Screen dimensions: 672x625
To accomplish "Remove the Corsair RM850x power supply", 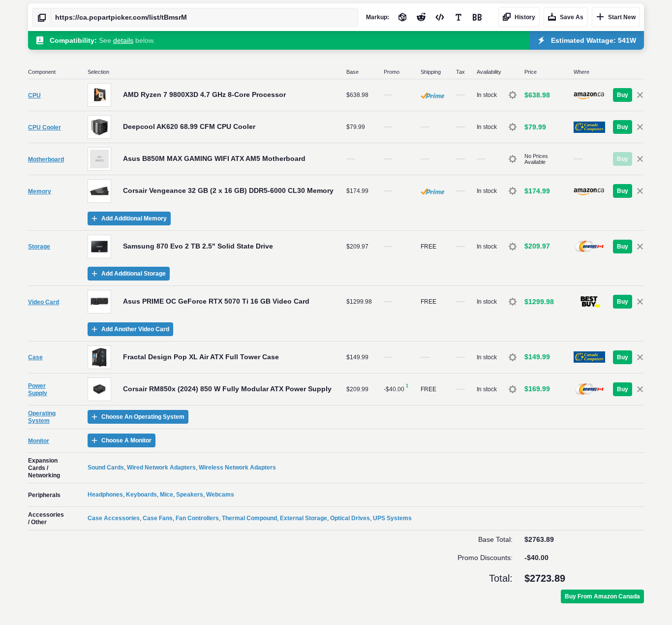I will pos(640,389).
